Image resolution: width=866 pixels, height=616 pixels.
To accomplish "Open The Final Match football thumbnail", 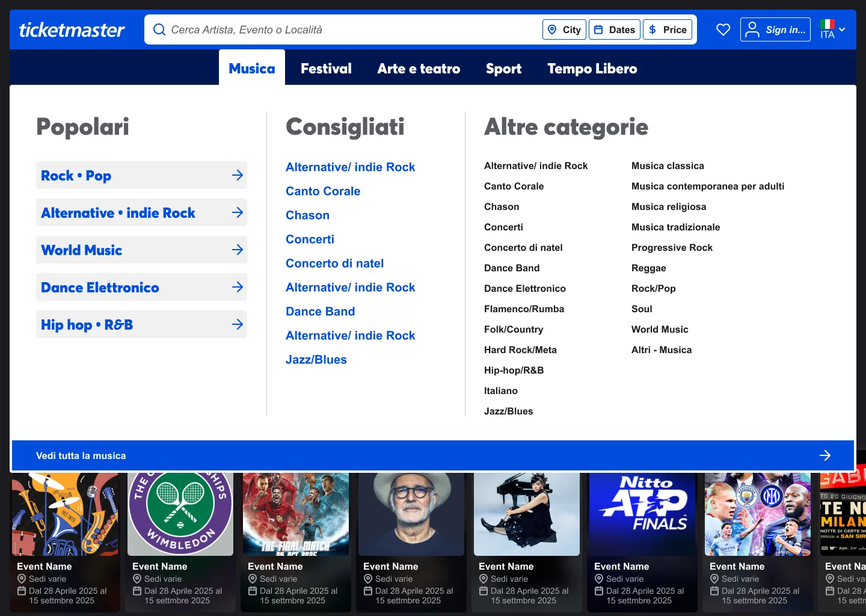I will [296, 514].
